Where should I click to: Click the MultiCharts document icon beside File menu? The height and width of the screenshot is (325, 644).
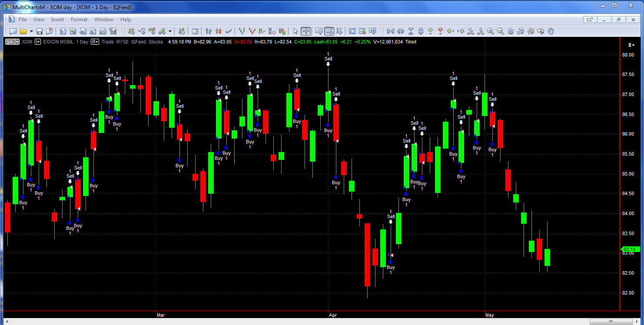12,20
